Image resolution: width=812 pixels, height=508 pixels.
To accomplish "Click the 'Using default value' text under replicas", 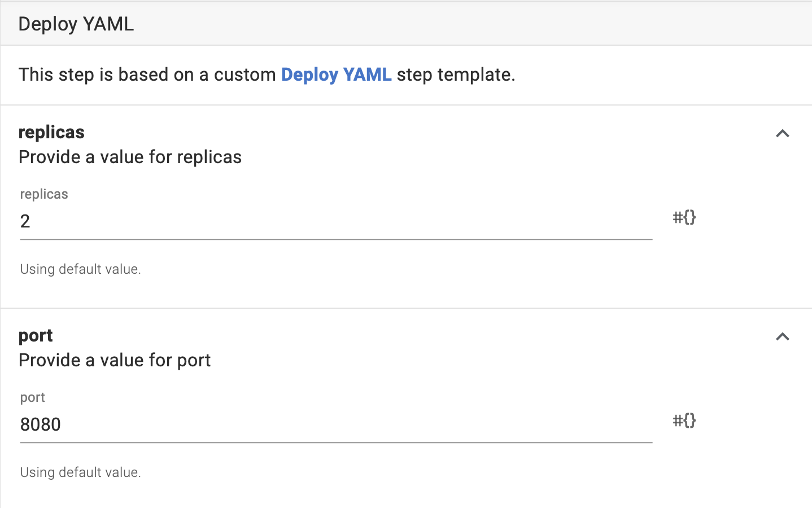I will pyautogui.click(x=80, y=269).
